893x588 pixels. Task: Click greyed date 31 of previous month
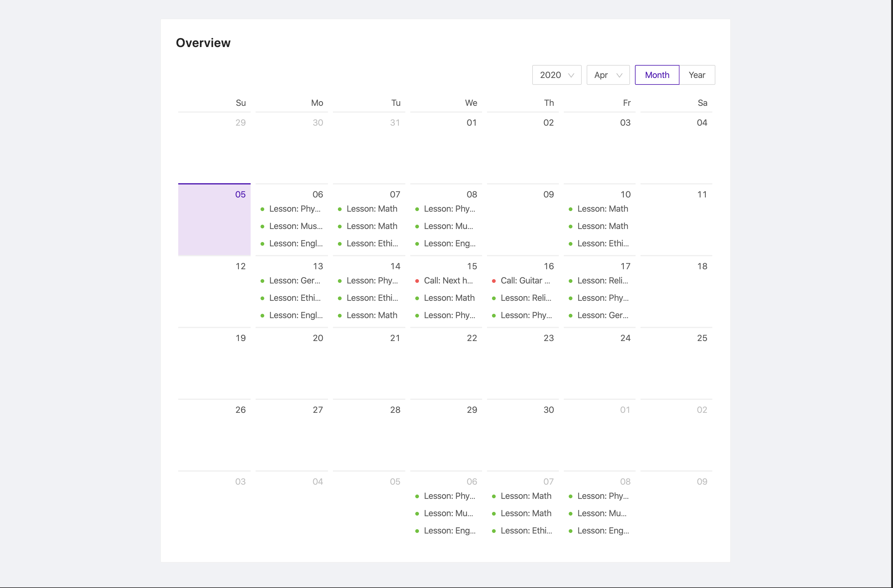pos(369,148)
